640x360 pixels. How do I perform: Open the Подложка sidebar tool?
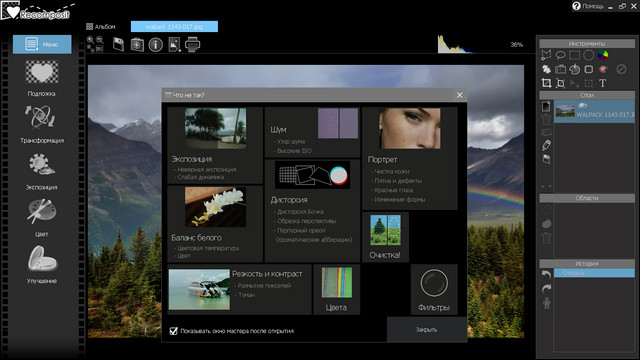[x=42, y=79]
